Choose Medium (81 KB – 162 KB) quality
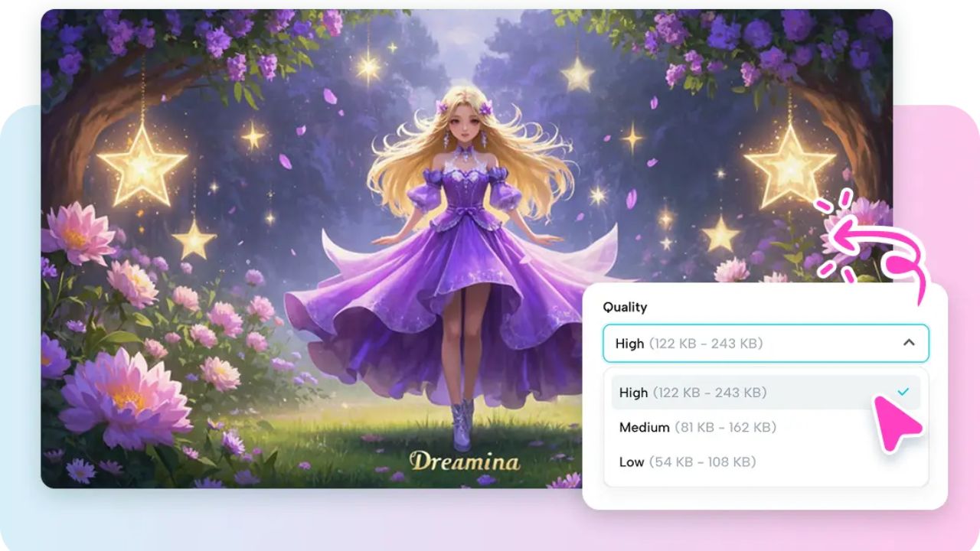This screenshot has height=551, width=980. click(698, 427)
